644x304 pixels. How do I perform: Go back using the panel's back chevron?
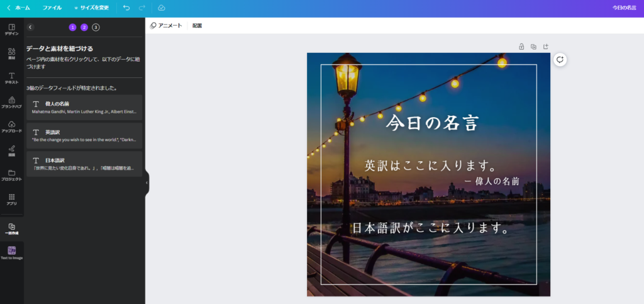pos(31,27)
